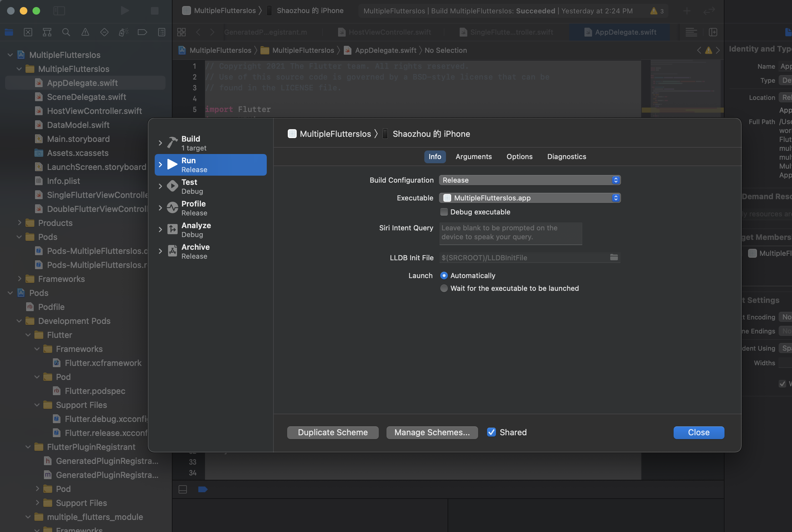The image size is (792, 532).
Task: Click the add editor split icon
Action: point(713,32)
